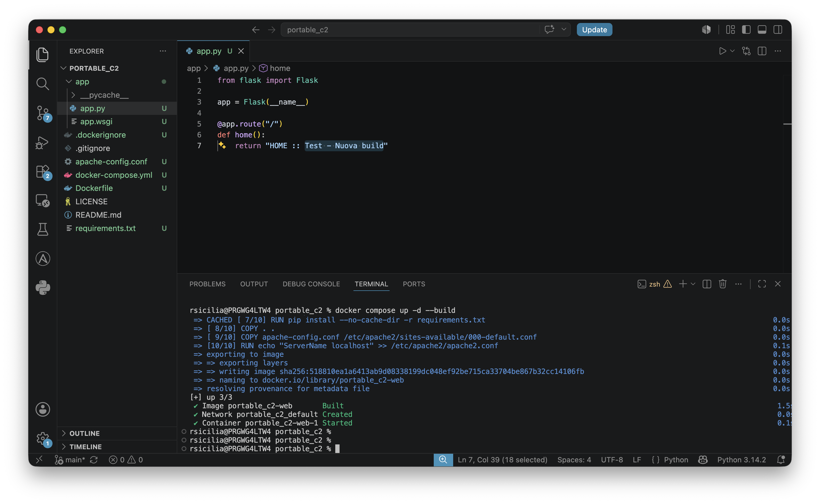Image resolution: width=820 pixels, height=504 pixels.
Task: Switch to the PROBLEMS tab
Action: [x=207, y=284]
